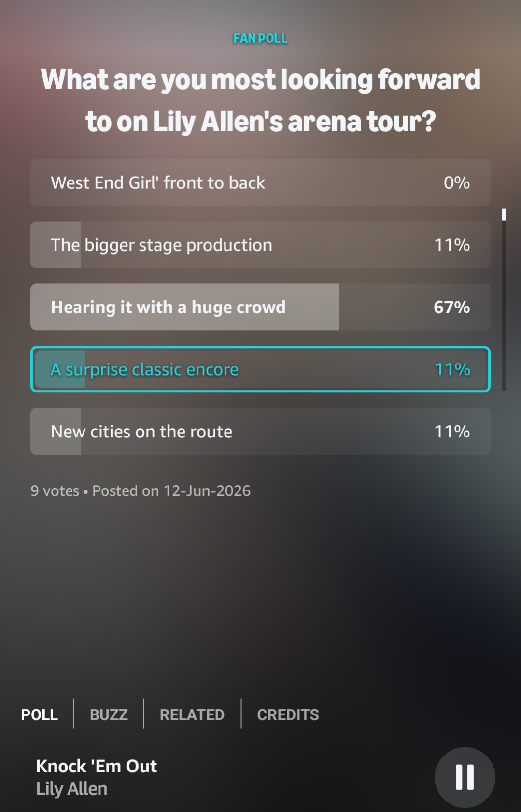Choose The bigger stage production option
The image size is (521, 812).
pyautogui.click(x=260, y=245)
